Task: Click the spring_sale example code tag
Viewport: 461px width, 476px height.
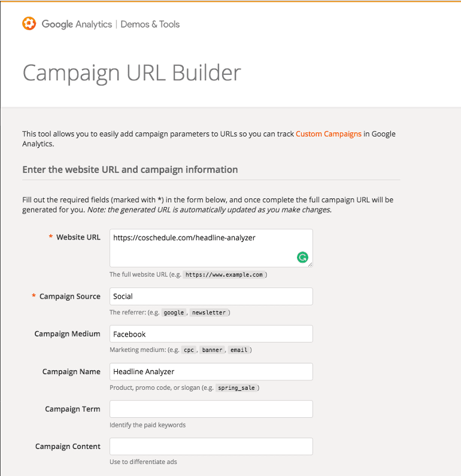Action: [x=236, y=387]
